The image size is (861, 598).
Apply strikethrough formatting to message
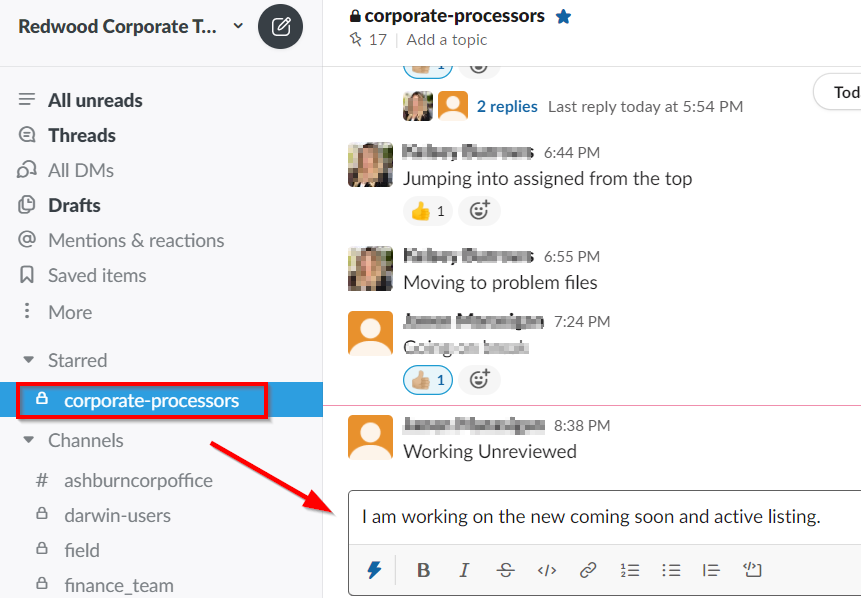505,570
